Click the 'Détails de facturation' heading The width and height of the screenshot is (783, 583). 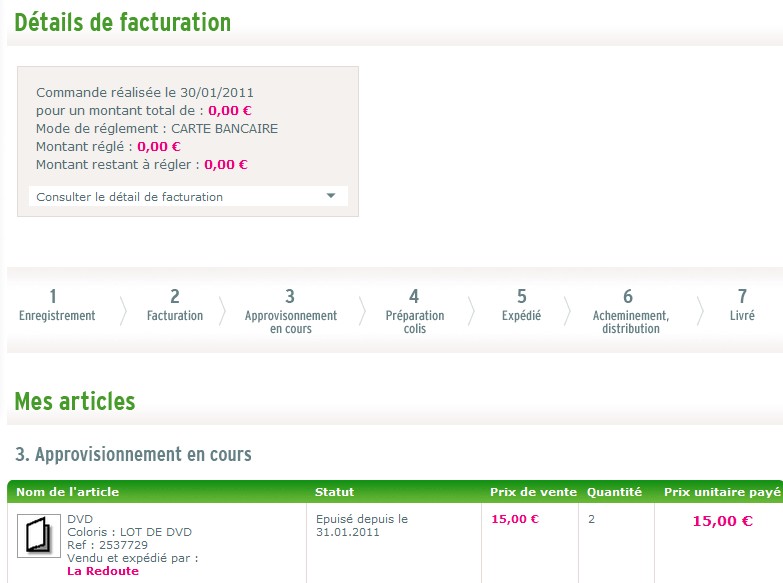(122, 22)
